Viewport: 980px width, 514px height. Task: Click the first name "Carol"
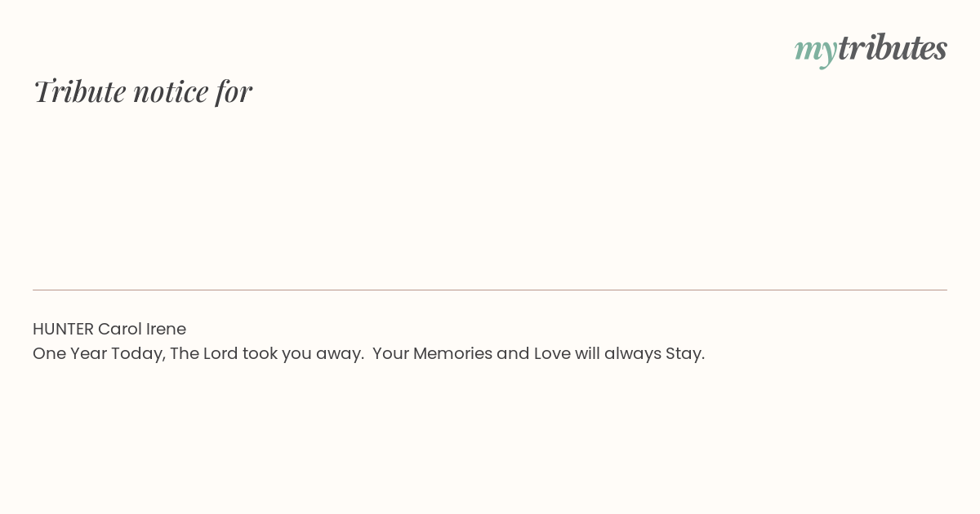[x=120, y=329]
